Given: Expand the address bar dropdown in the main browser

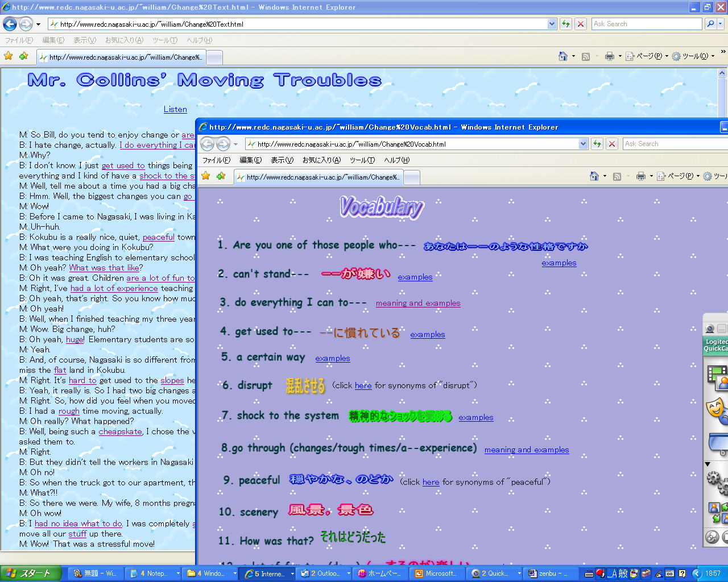Looking at the screenshot, I should pyautogui.click(x=552, y=24).
